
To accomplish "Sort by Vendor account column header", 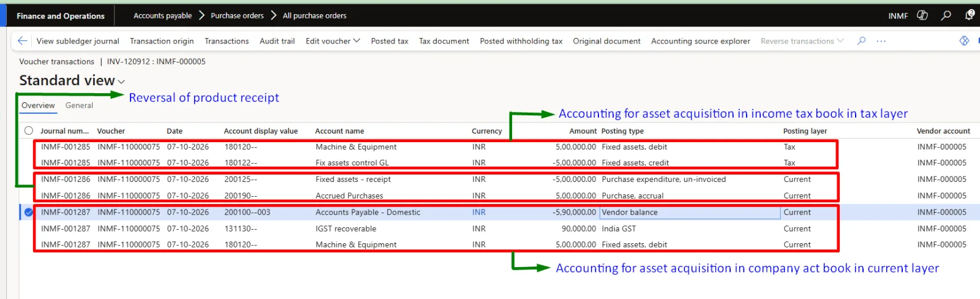I will [x=943, y=131].
